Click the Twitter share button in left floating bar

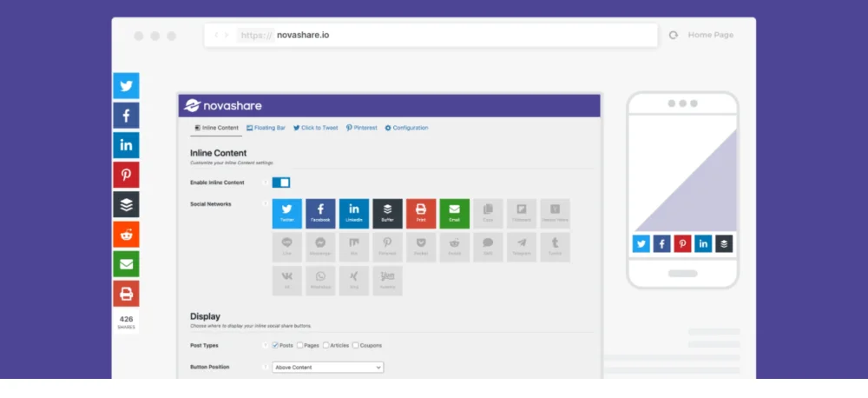[126, 86]
